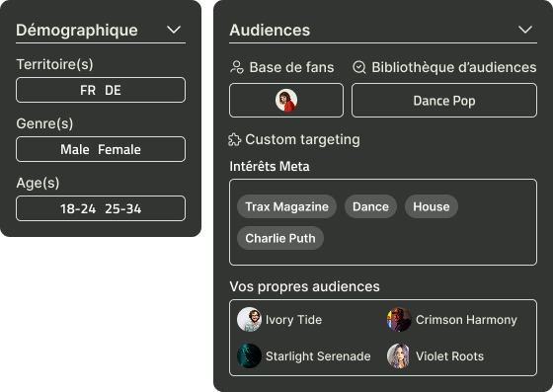553x392 pixels.
Task: Click the 18-24 age range value
Action: click(78, 208)
